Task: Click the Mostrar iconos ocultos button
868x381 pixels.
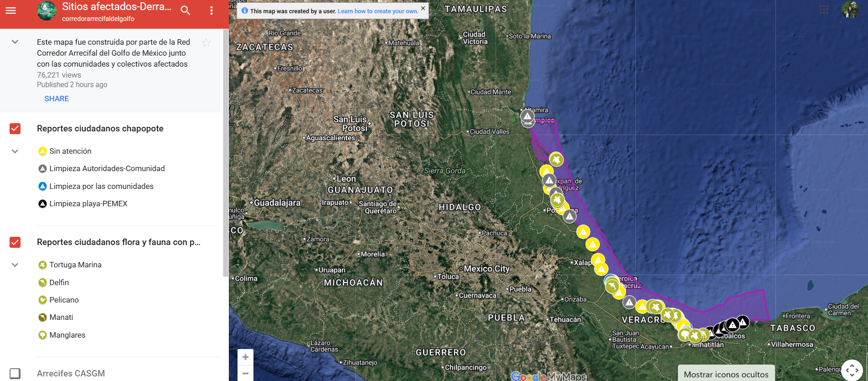Action: coord(726,374)
